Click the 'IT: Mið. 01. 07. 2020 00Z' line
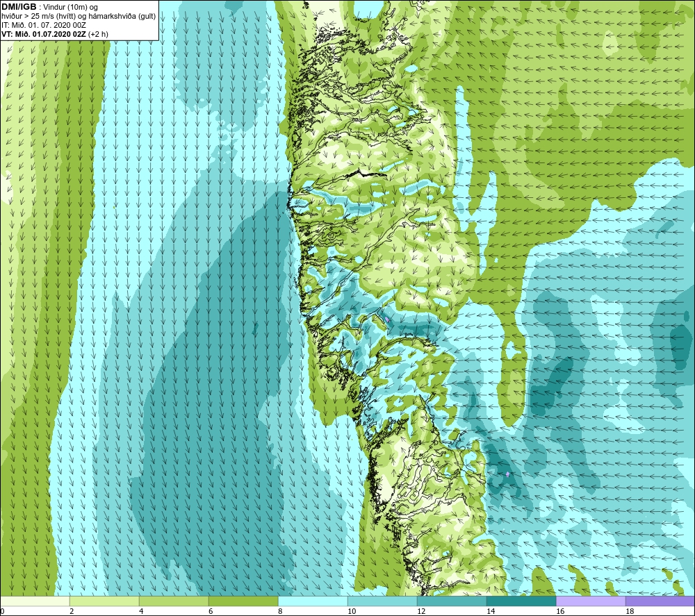 pos(43,25)
